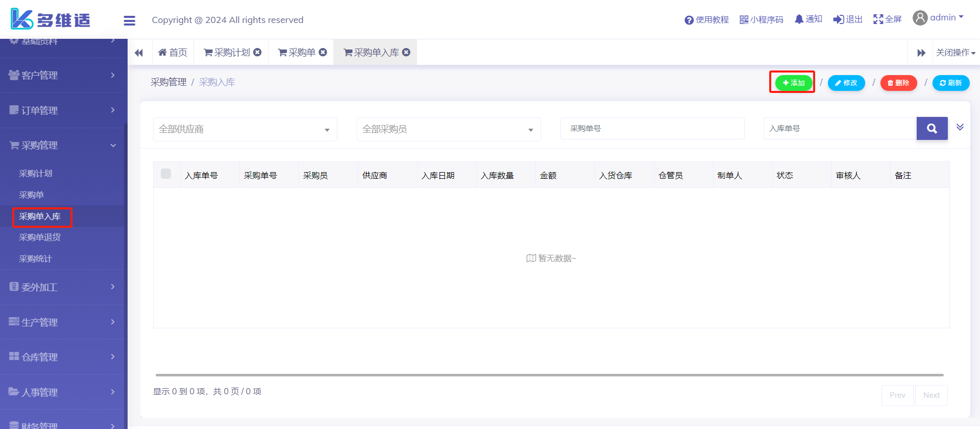Click the 退出 logout icon

click(x=838, y=19)
